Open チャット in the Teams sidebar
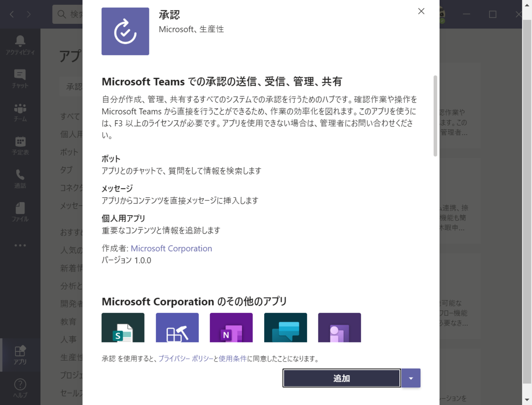 pos(20,79)
